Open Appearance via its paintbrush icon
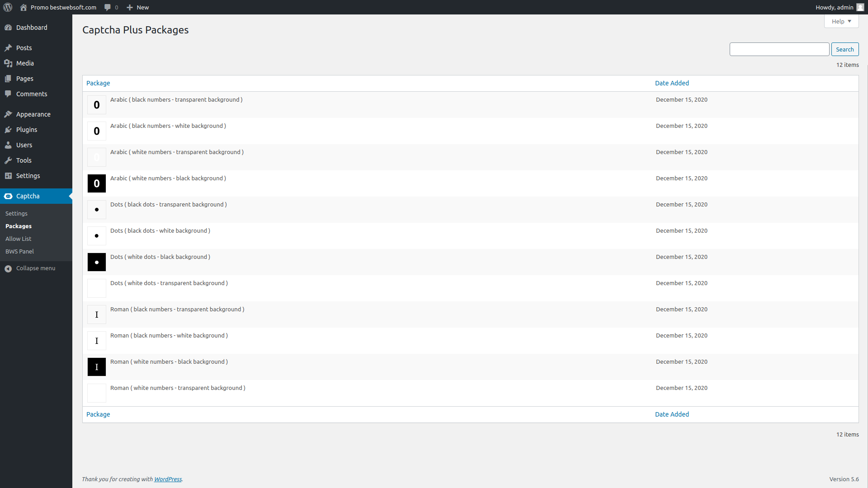 tap(8, 114)
